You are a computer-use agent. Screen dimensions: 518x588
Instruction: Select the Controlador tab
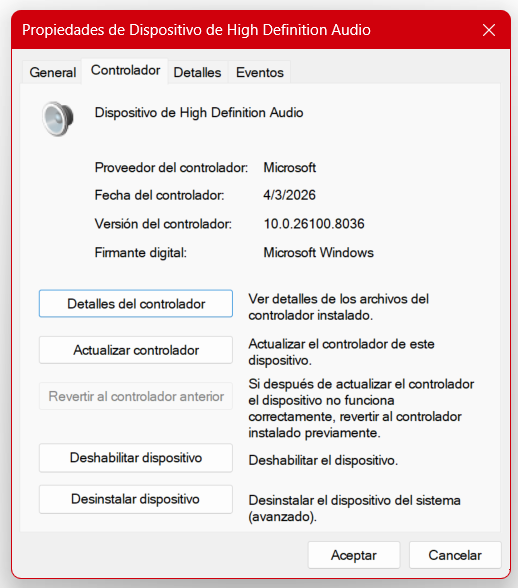(x=125, y=70)
